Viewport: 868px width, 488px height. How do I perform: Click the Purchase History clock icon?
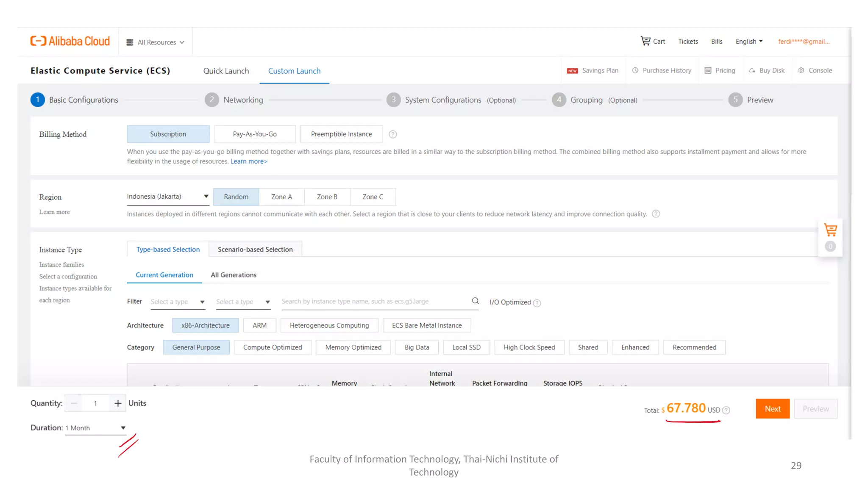pos(635,70)
